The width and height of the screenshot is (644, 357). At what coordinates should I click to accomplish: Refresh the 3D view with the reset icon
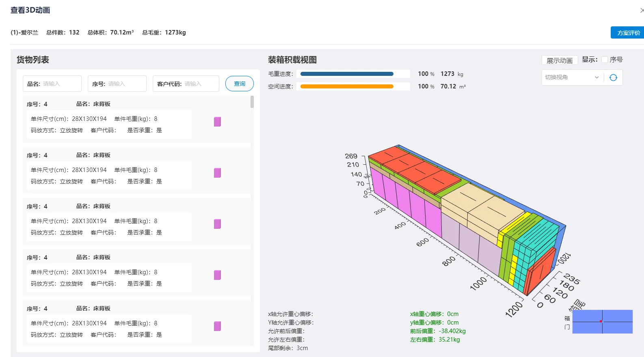click(613, 77)
